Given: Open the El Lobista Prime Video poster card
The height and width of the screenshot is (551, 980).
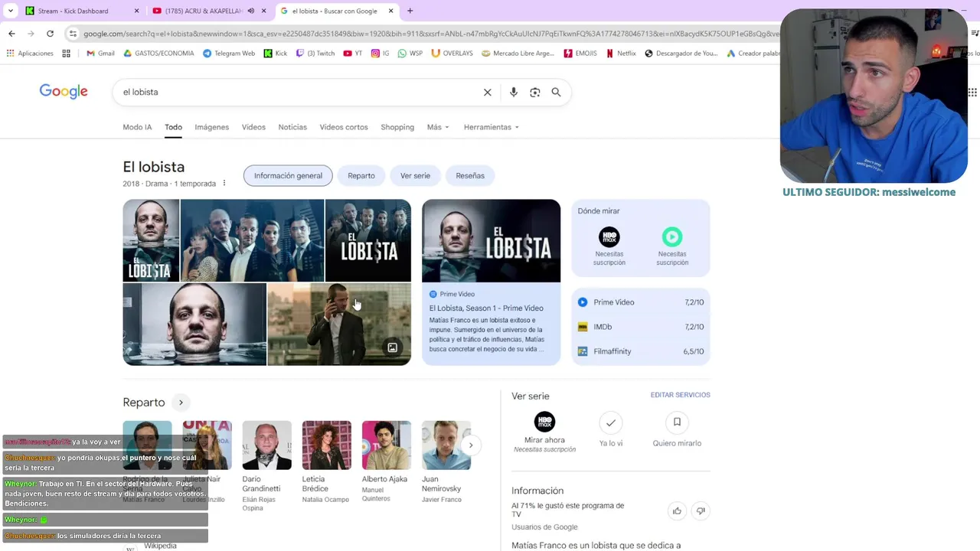Looking at the screenshot, I should 491,282.
